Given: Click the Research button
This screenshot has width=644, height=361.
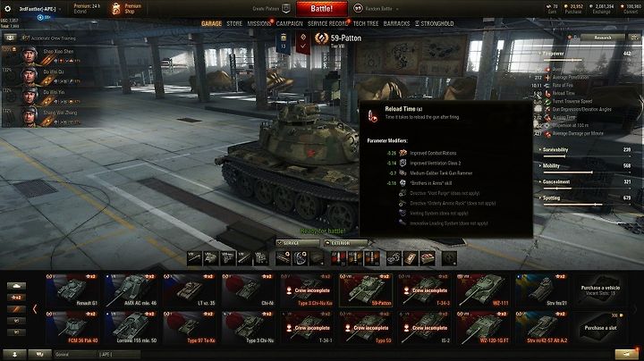Looking at the screenshot, I should click(x=603, y=38).
